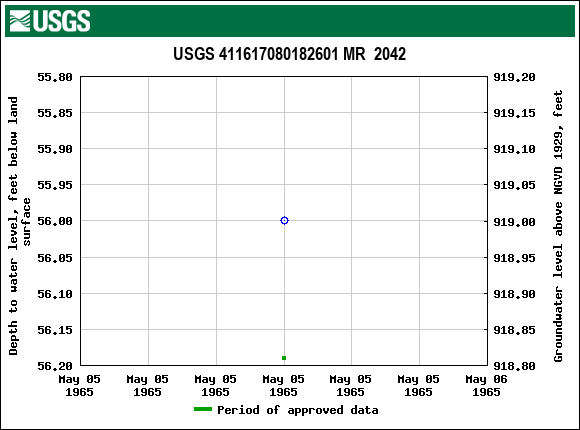Click the left axis label 56.20
The height and width of the screenshot is (430, 580).
tap(55, 366)
